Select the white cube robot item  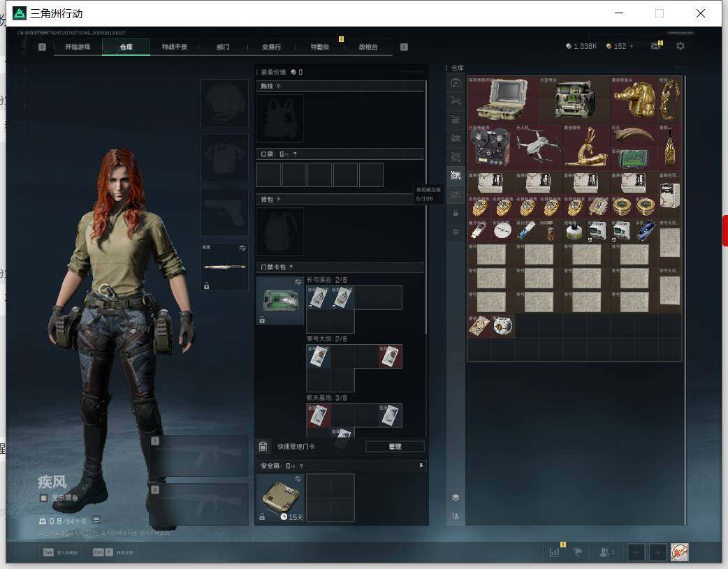pyautogui.click(x=503, y=326)
